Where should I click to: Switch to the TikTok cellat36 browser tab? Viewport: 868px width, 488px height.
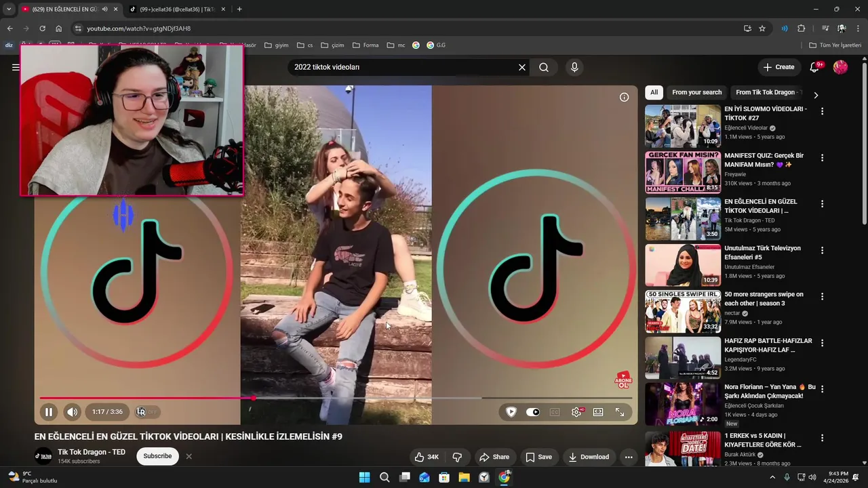click(176, 9)
